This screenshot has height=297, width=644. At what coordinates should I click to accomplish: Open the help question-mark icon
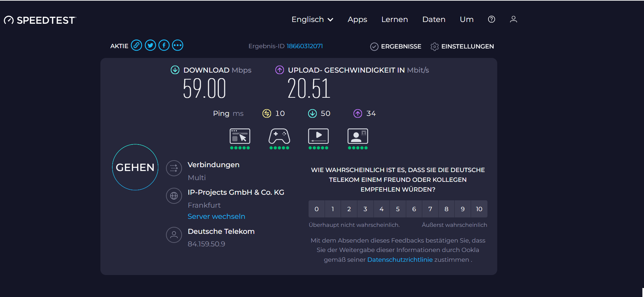tap(492, 19)
